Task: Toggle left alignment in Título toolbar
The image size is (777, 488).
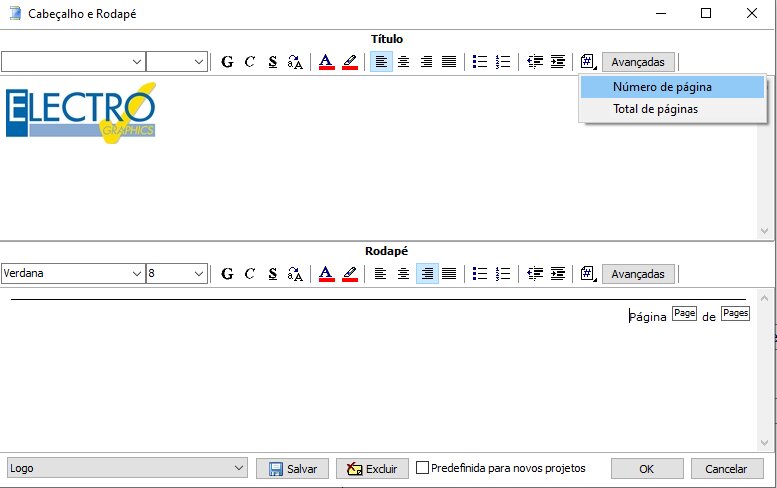Action: pyautogui.click(x=381, y=62)
